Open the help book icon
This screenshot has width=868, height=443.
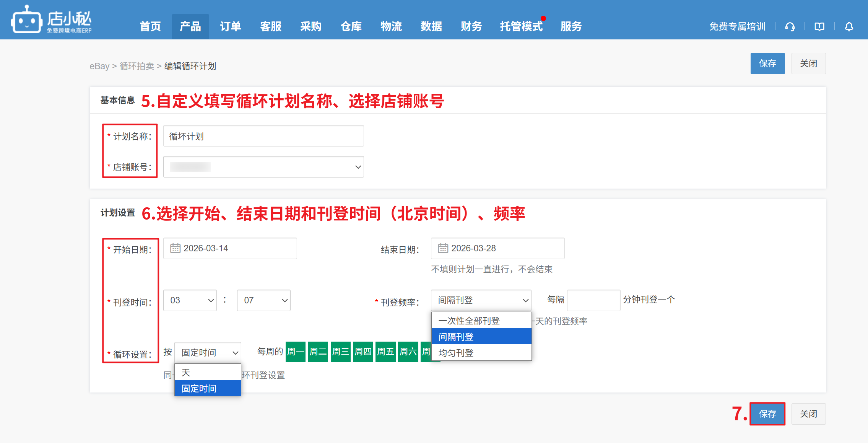click(819, 27)
